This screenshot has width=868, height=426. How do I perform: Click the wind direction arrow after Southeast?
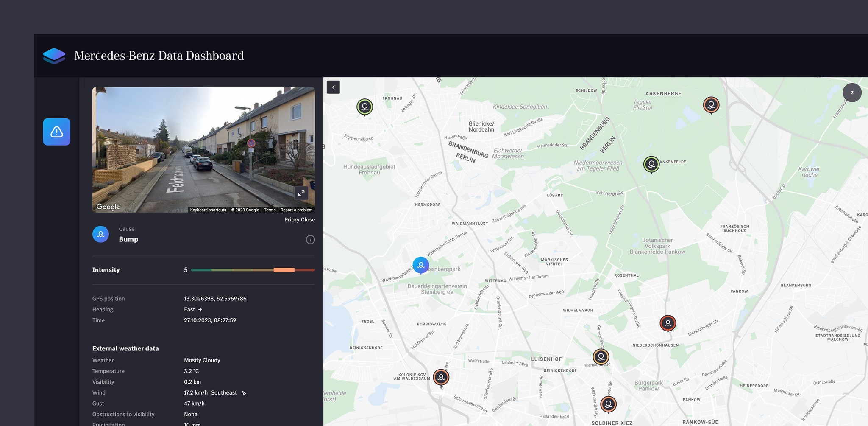(x=244, y=393)
